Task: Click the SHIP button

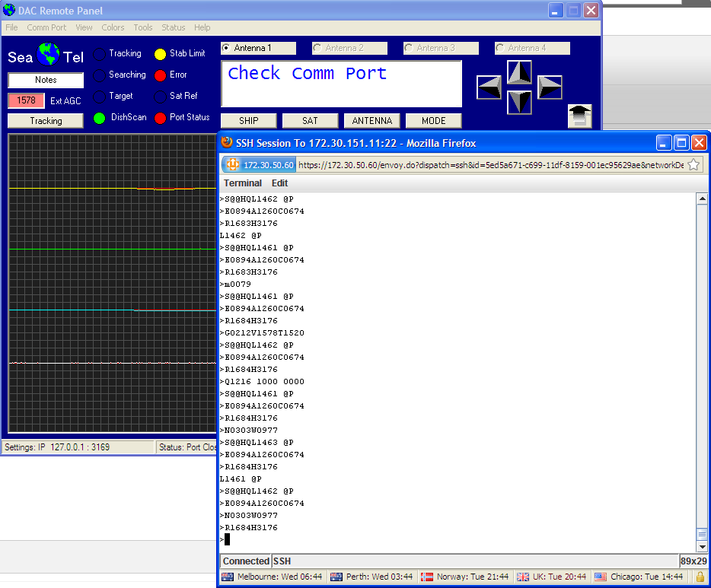Action: [248, 121]
